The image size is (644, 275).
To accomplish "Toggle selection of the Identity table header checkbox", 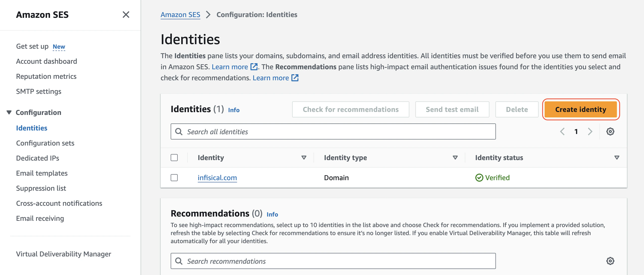I will coord(174,158).
